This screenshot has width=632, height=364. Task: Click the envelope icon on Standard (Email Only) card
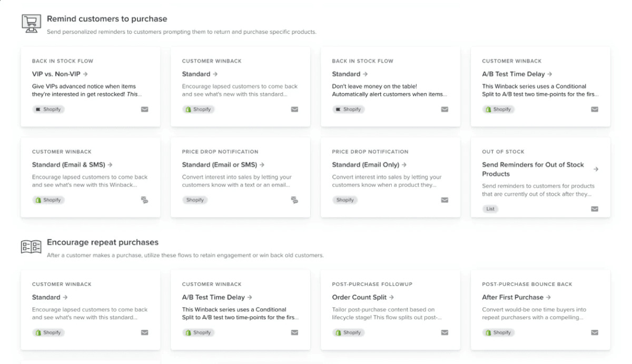pos(445,200)
